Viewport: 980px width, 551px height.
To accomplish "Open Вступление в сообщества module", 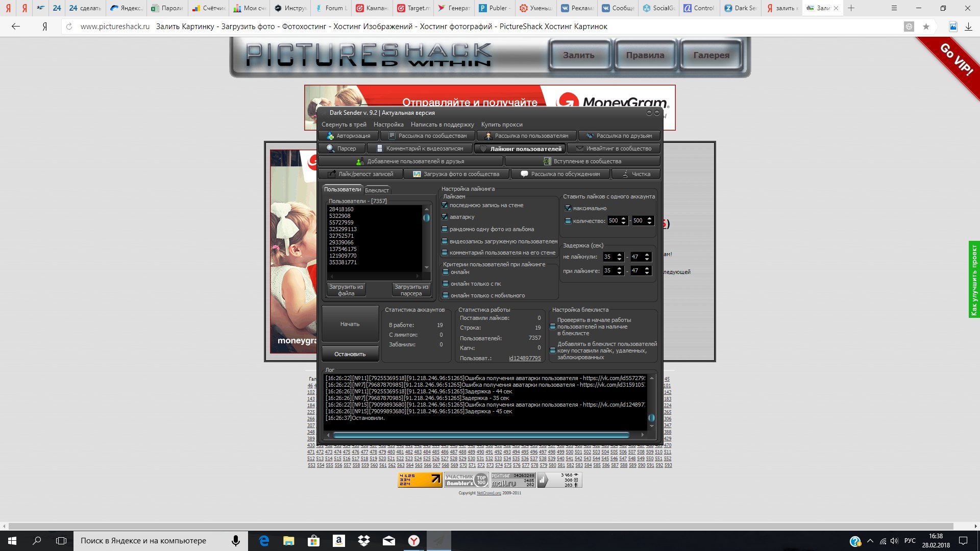I will [582, 161].
